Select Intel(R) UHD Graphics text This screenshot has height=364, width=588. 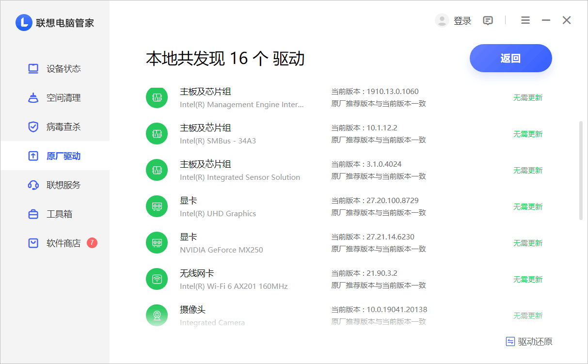coord(218,214)
